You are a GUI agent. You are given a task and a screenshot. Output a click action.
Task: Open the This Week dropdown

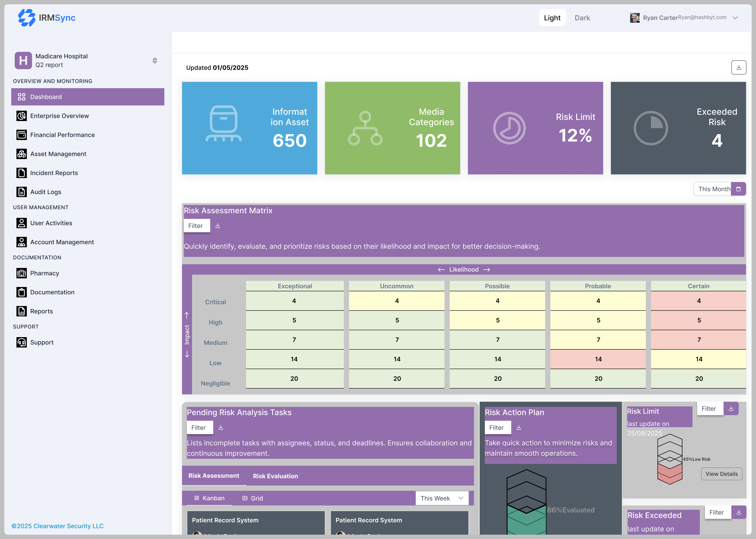[442, 498]
